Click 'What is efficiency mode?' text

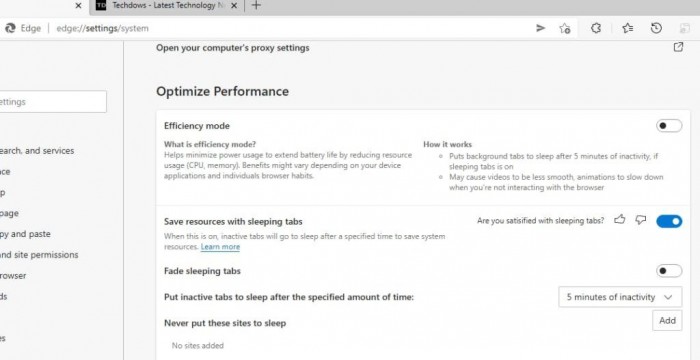(x=210, y=144)
